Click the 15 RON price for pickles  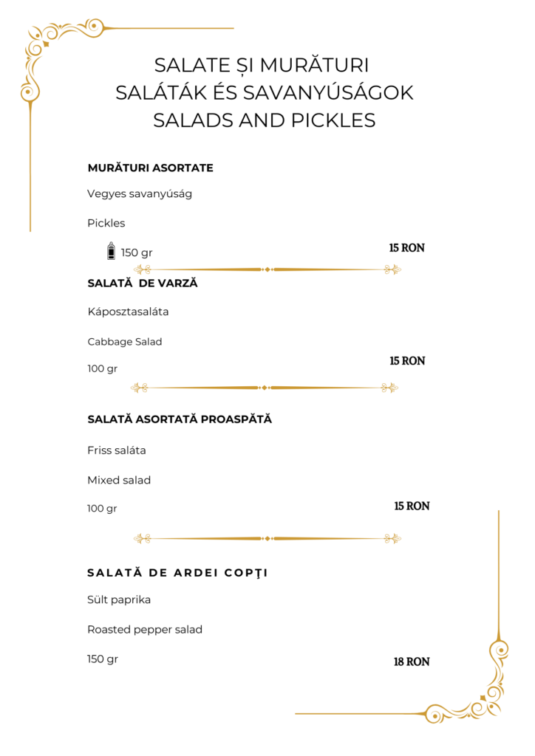tap(407, 248)
